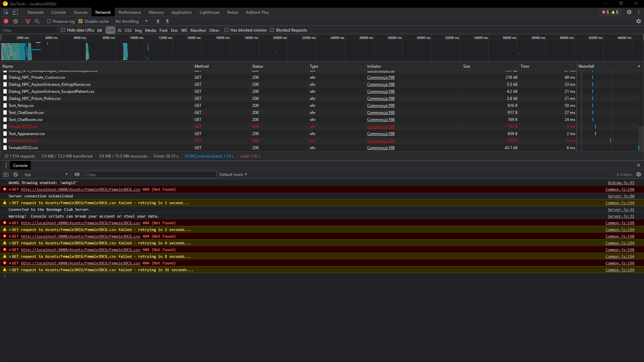Enable the Preserve log checkbox
The width and height of the screenshot is (644, 362).
pyautogui.click(x=49, y=21)
